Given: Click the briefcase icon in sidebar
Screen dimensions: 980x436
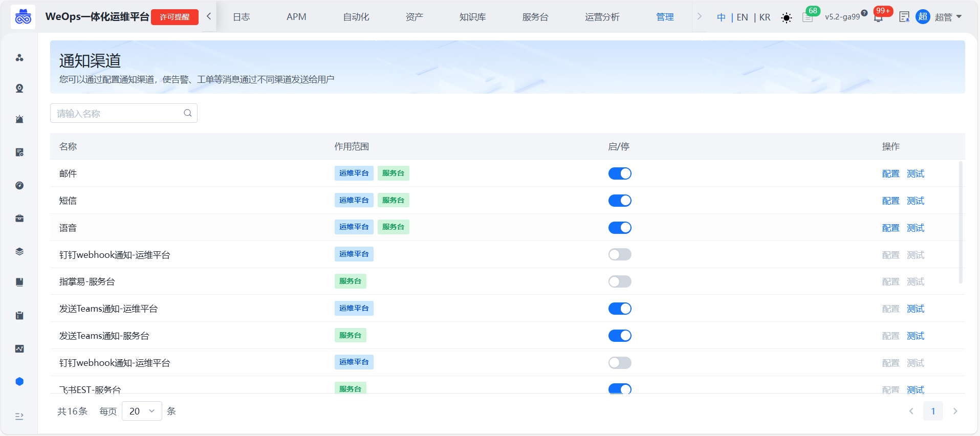Looking at the screenshot, I should (19, 219).
